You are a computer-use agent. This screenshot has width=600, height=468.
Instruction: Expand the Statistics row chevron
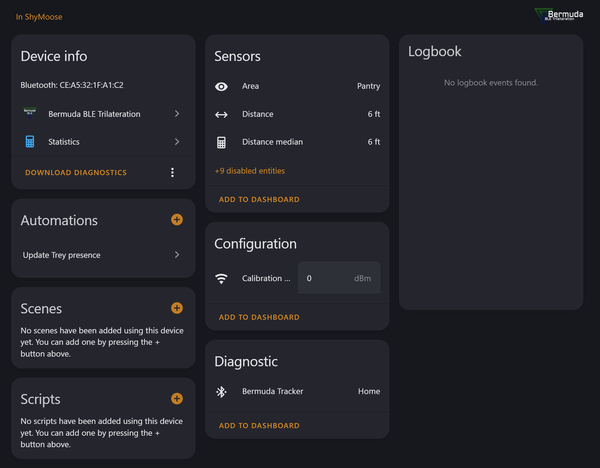(x=177, y=142)
